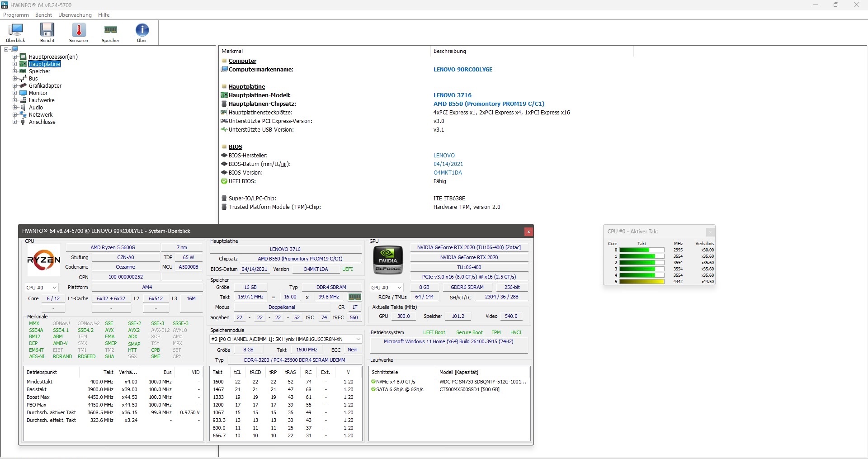Click the NVIDIA GeForce logo in System-Überblick

click(388, 260)
